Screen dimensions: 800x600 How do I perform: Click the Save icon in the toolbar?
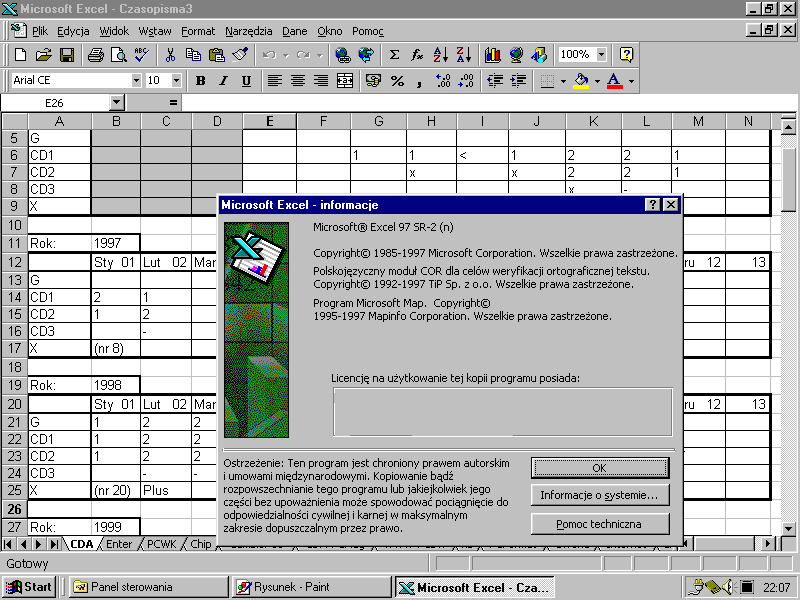point(67,55)
